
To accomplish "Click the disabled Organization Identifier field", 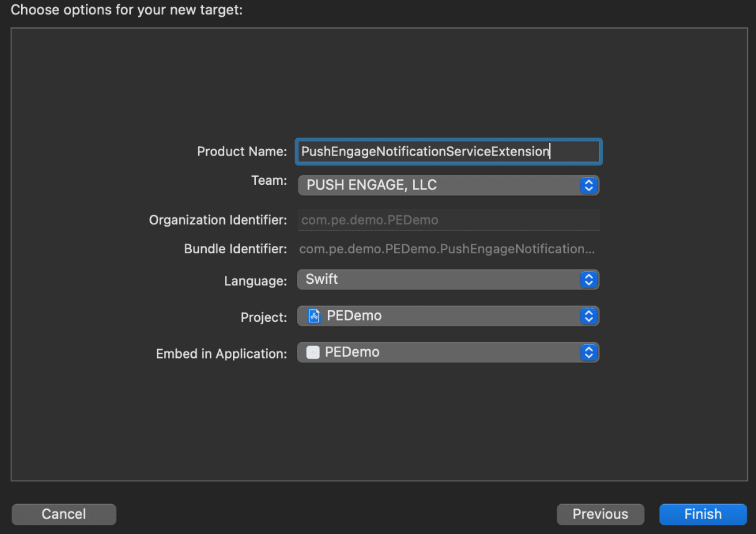I will (447, 220).
